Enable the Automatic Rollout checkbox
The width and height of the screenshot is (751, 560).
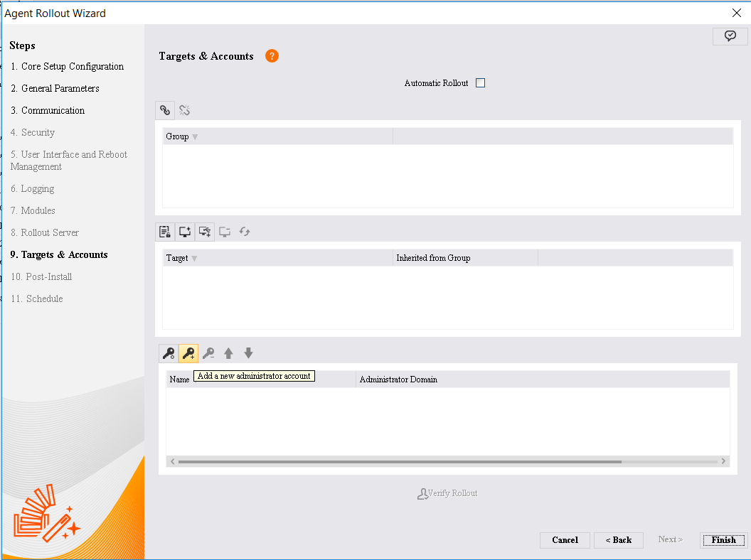(480, 83)
